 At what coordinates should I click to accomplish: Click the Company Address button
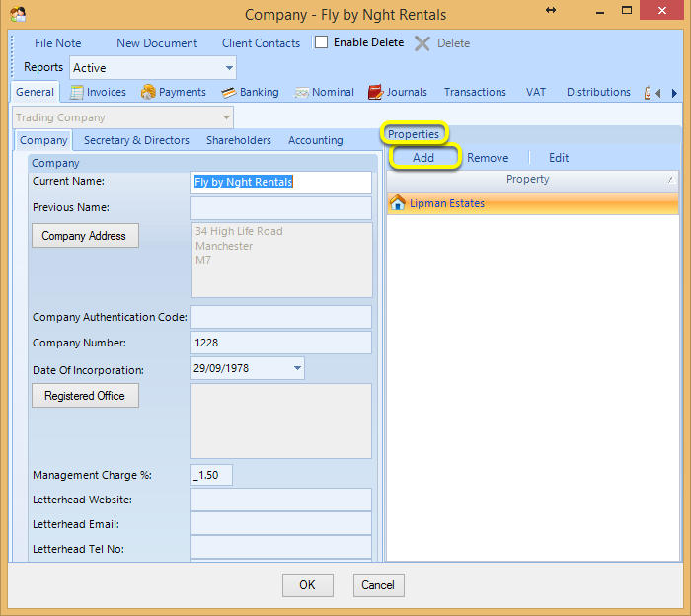[85, 236]
